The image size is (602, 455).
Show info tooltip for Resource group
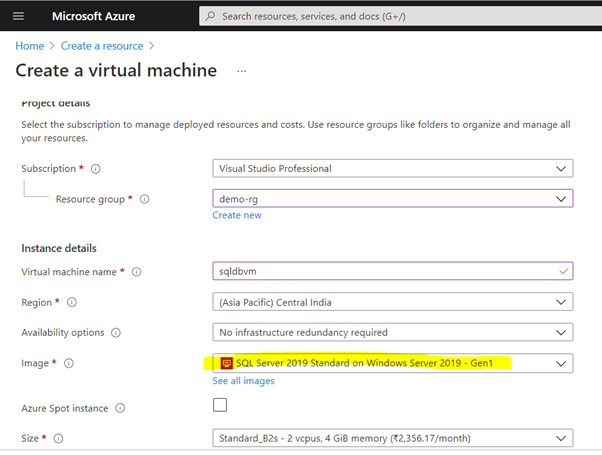click(144, 199)
